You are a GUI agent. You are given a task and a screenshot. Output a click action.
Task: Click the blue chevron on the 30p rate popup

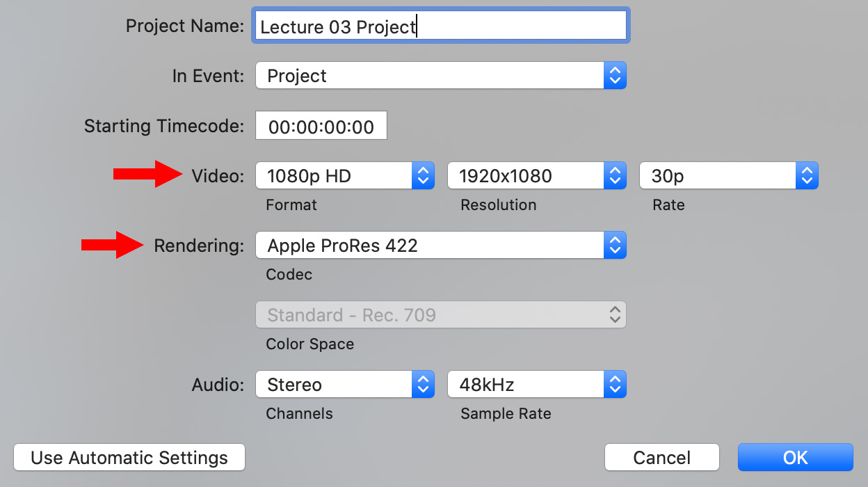pos(806,176)
